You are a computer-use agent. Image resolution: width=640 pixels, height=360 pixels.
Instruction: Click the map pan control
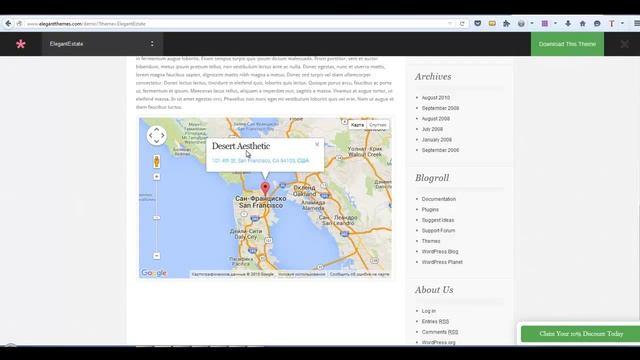point(156,136)
